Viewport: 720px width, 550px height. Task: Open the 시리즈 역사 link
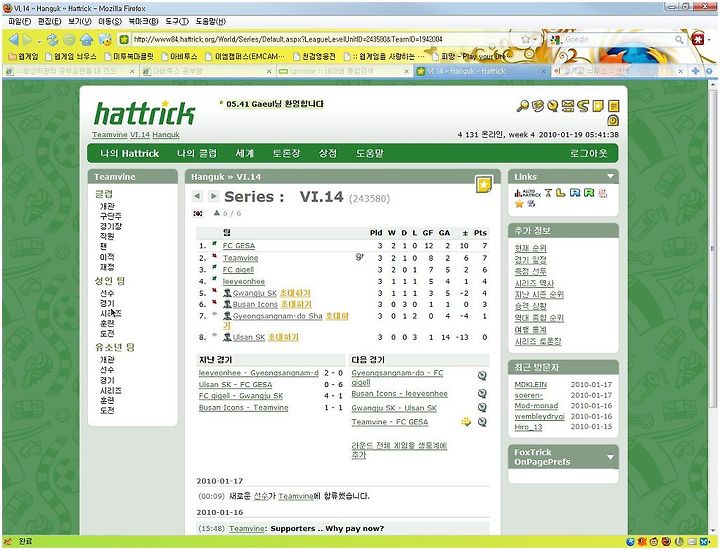click(x=534, y=283)
